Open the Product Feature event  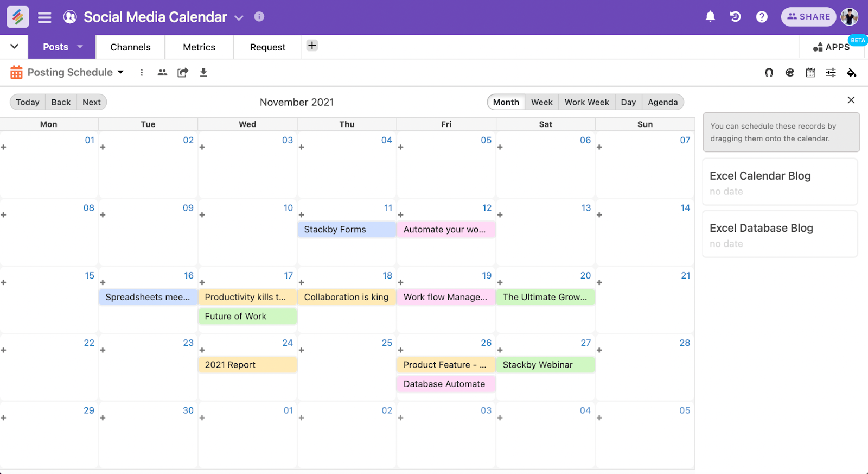click(446, 365)
